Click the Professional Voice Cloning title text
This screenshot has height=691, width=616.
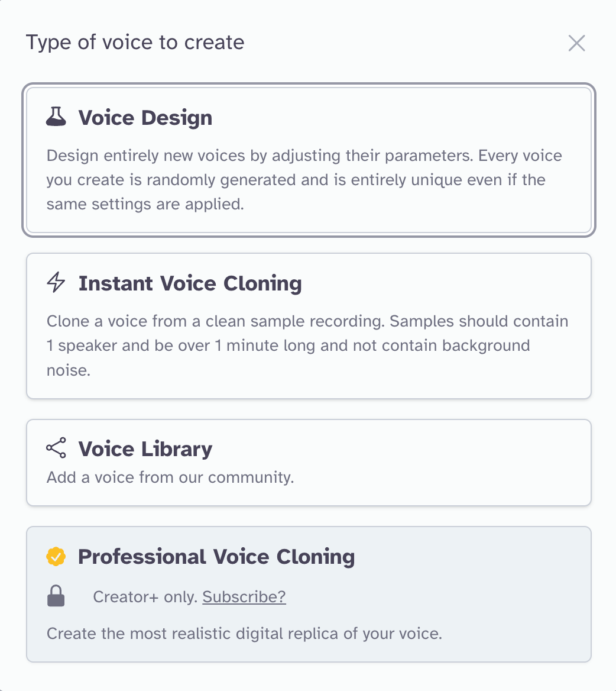point(216,557)
